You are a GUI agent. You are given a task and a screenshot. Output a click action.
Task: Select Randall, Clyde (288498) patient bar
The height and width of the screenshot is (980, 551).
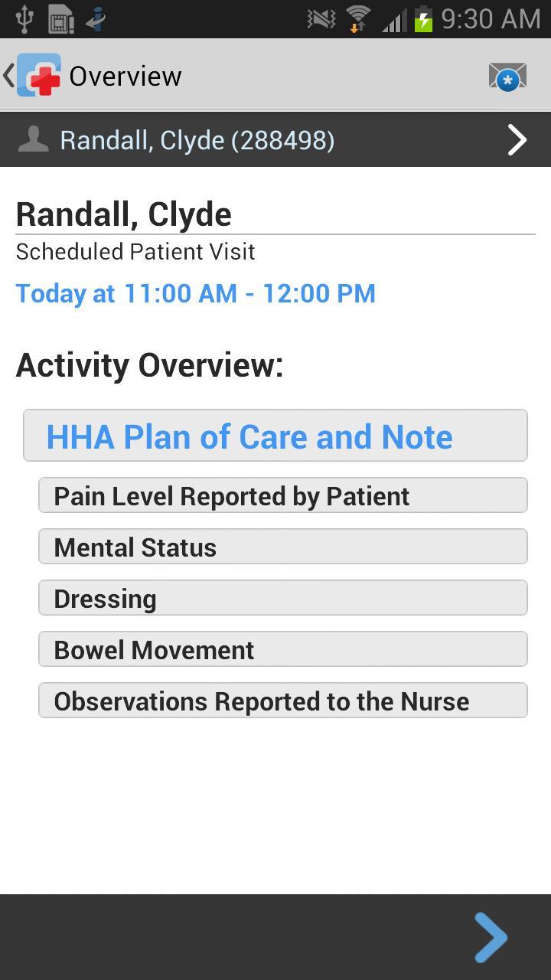pyautogui.click(x=197, y=140)
